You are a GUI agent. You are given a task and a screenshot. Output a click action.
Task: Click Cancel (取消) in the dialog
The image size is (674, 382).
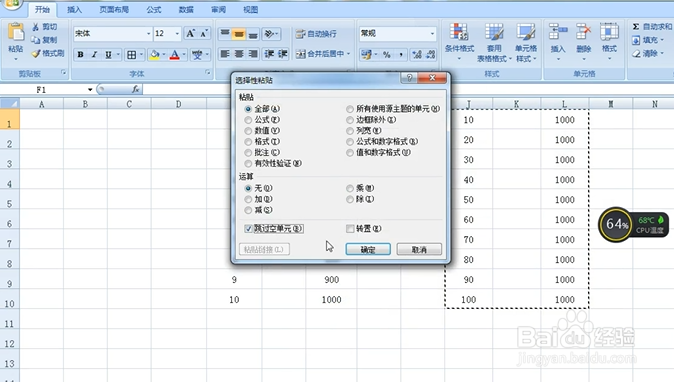tap(419, 249)
